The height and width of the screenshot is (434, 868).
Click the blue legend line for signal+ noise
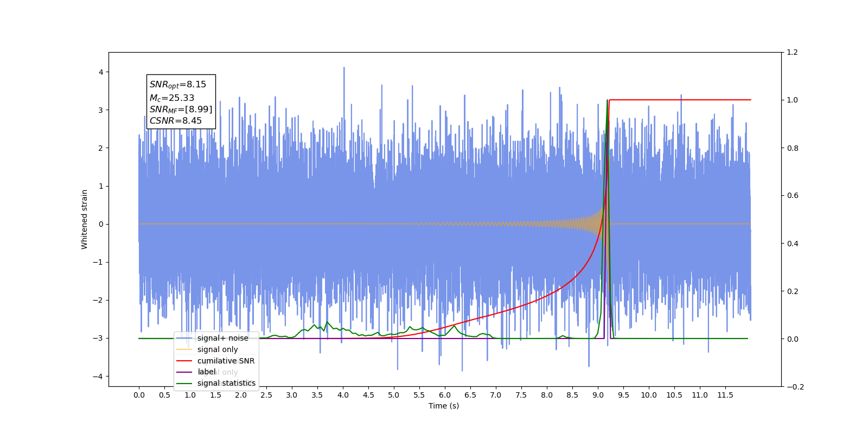(184, 338)
